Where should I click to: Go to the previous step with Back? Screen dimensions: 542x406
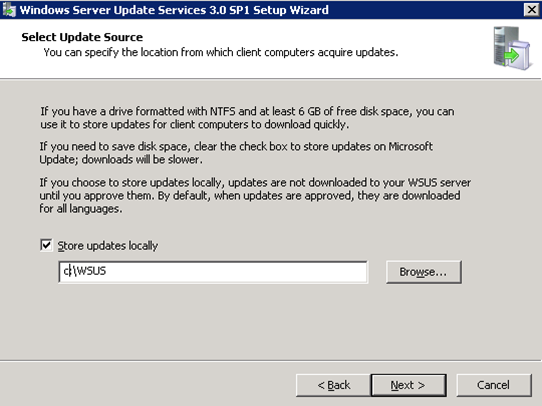[333, 385]
